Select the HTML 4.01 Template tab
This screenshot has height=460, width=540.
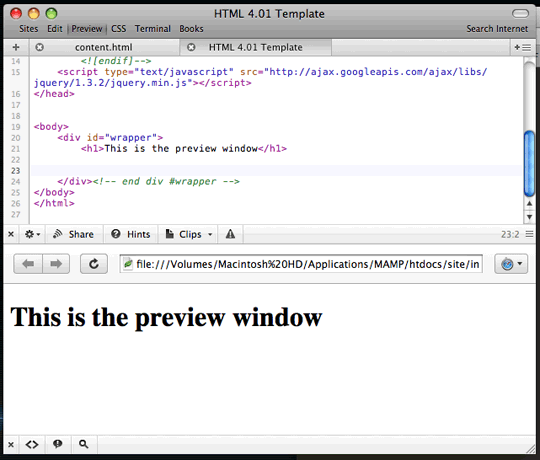click(256, 47)
